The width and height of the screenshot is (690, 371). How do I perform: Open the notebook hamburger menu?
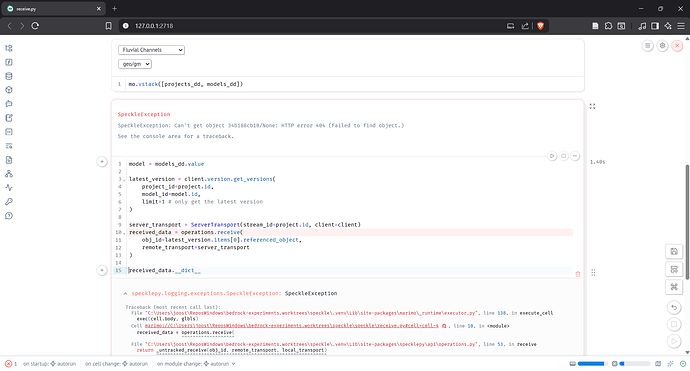pos(647,46)
